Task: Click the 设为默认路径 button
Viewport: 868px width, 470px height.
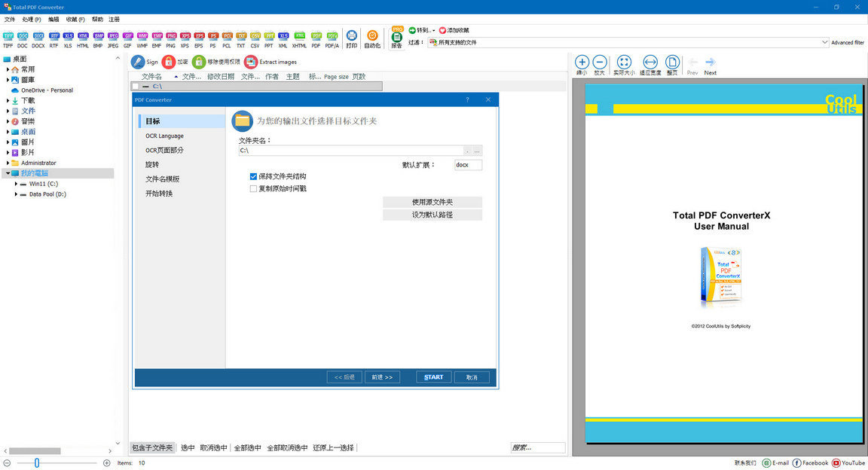Action: click(432, 215)
